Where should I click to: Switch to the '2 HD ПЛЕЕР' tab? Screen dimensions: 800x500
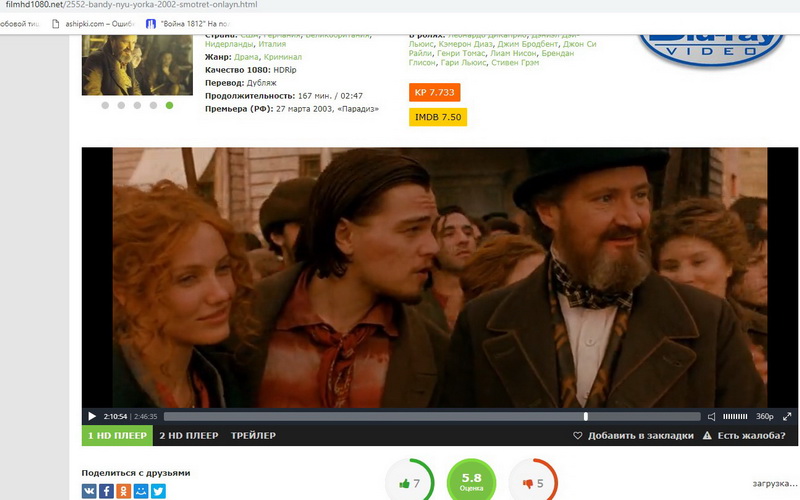pos(189,436)
